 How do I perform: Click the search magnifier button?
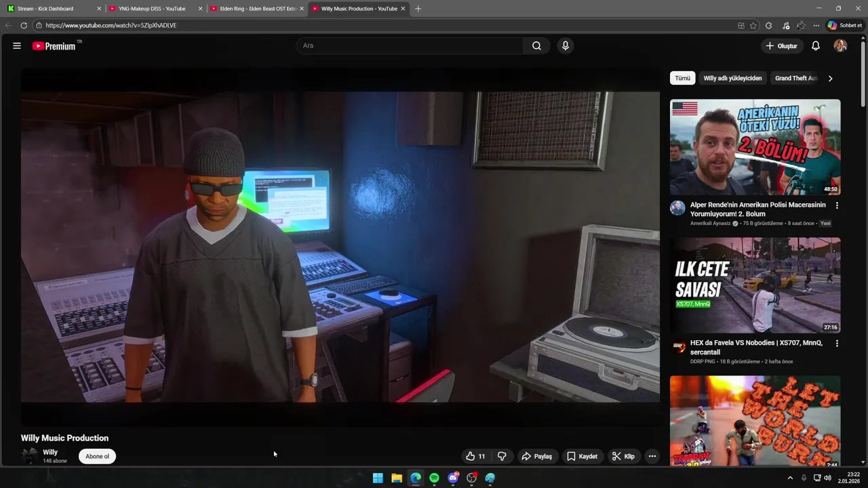click(x=536, y=46)
